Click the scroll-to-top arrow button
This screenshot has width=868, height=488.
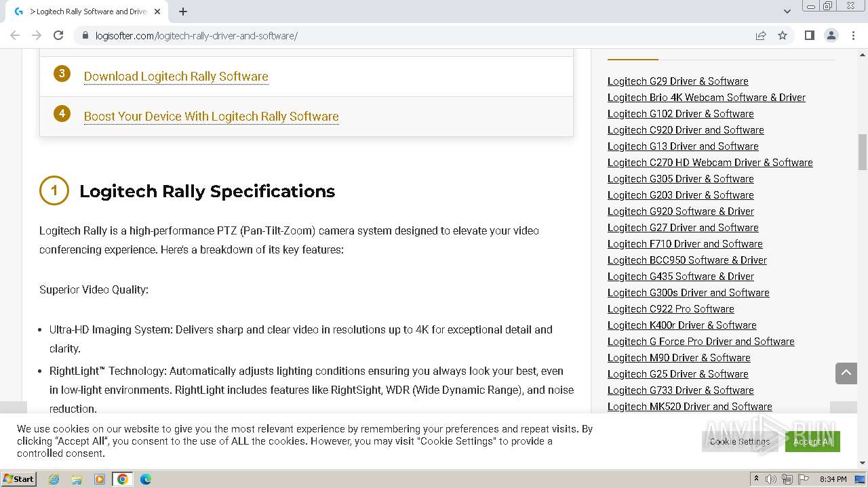(x=846, y=373)
